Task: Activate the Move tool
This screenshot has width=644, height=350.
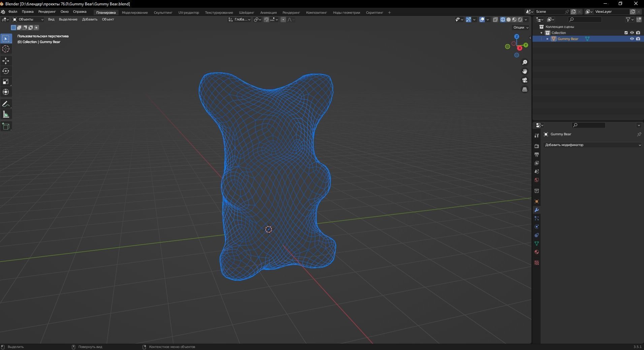Action: click(x=6, y=61)
